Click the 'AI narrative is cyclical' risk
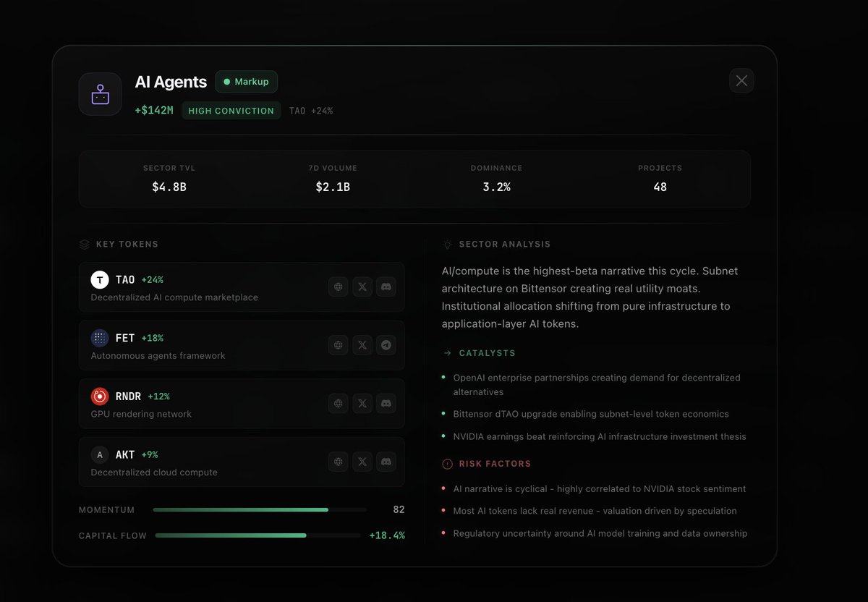 [600, 489]
